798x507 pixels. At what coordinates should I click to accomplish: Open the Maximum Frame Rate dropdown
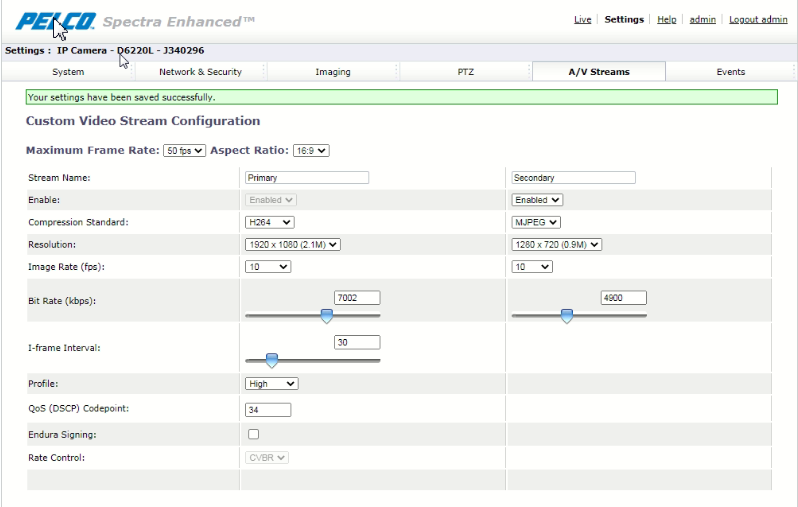[184, 151]
